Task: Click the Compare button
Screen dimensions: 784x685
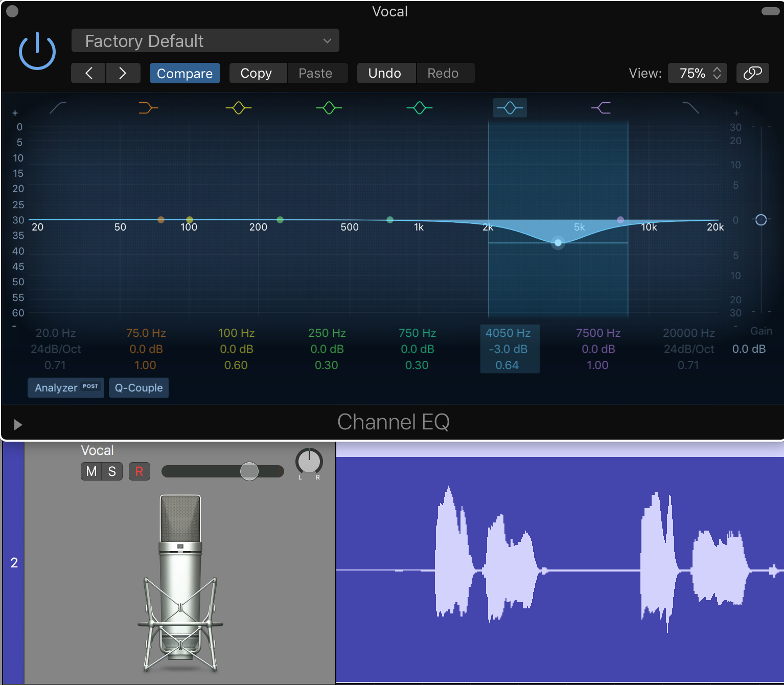Action: [x=185, y=73]
